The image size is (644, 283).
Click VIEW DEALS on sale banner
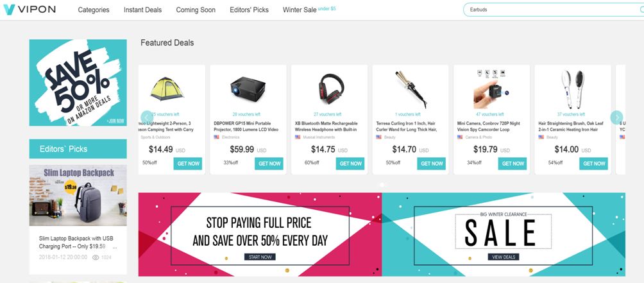504,257
